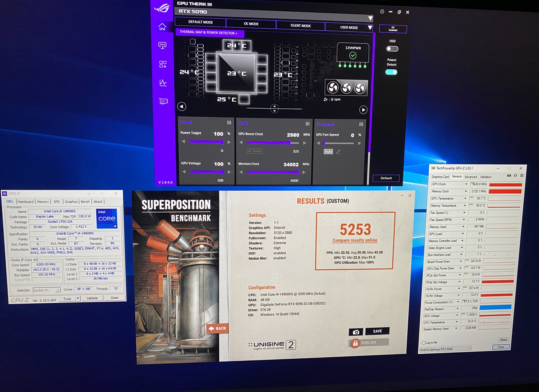Open NVIDIA GeForce RTX 5090 device dropdown

pyautogui.click(x=445, y=349)
